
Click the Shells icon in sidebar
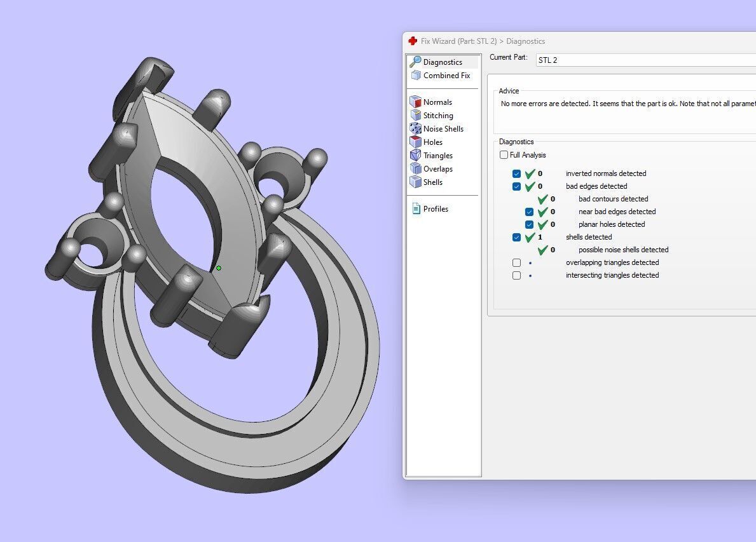pos(415,182)
